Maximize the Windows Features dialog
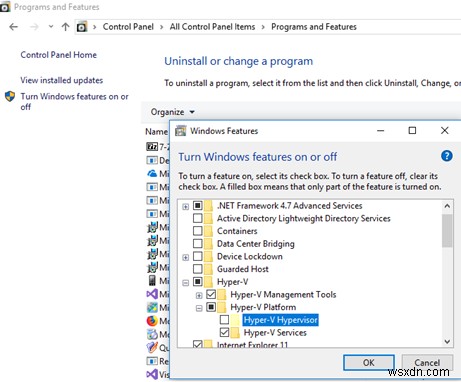The height and width of the screenshot is (382, 461). click(412, 131)
